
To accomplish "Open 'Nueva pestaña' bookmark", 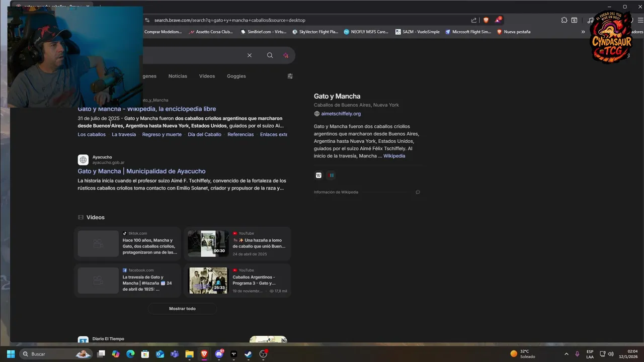I will pyautogui.click(x=514, y=32).
